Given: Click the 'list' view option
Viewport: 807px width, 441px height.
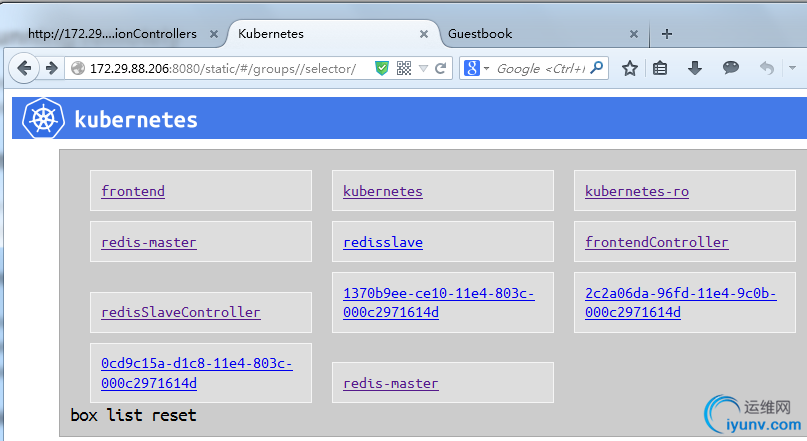Looking at the screenshot, I should [124, 415].
